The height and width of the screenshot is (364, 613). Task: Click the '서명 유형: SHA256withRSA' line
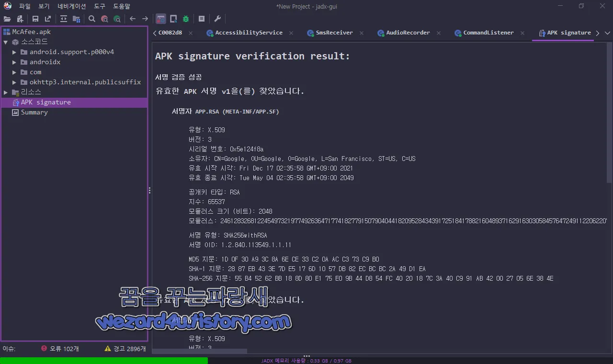(x=228, y=235)
